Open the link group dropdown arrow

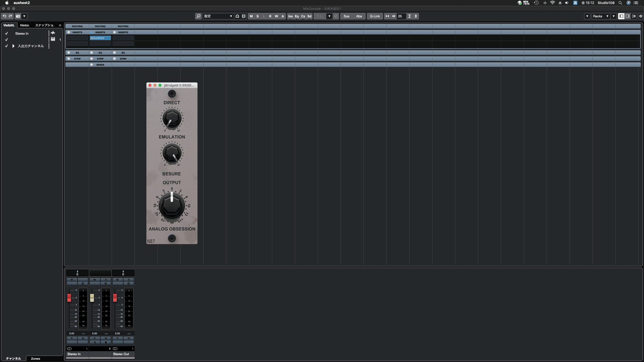coord(329,16)
